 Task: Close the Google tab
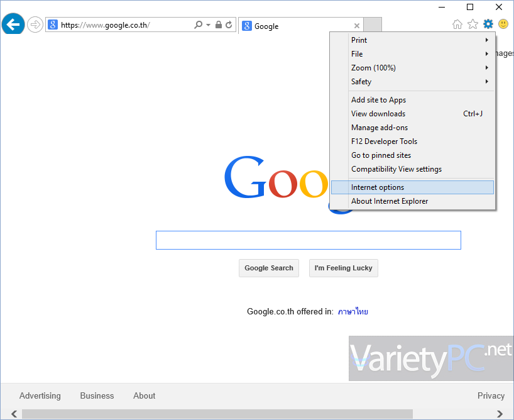(357, 26)
